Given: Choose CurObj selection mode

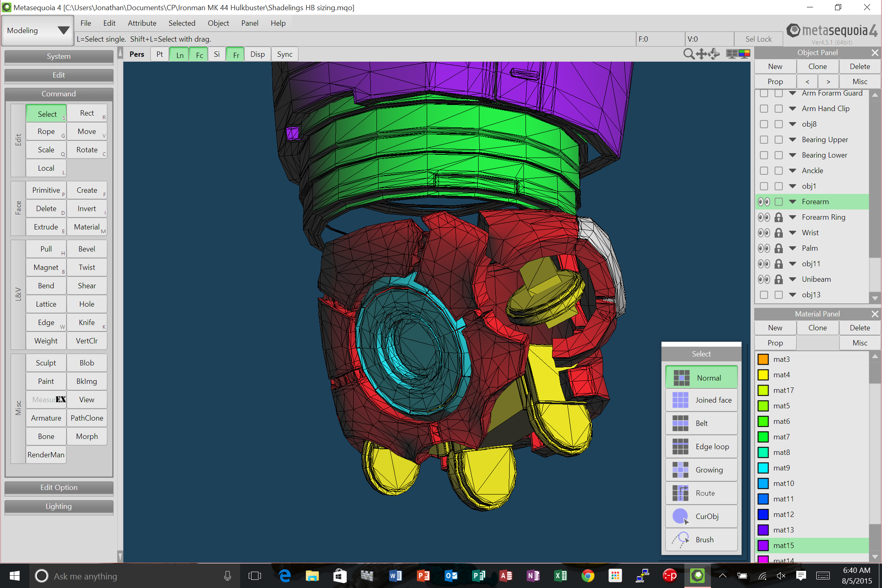Looking at the screenshot, I should (x=701, y=517).
